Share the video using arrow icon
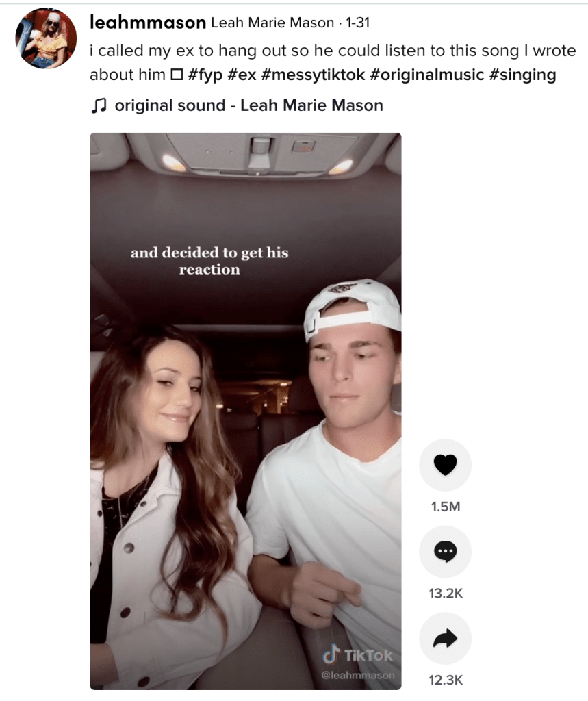This screenshot has height=701, width=588. click(445, 639)
